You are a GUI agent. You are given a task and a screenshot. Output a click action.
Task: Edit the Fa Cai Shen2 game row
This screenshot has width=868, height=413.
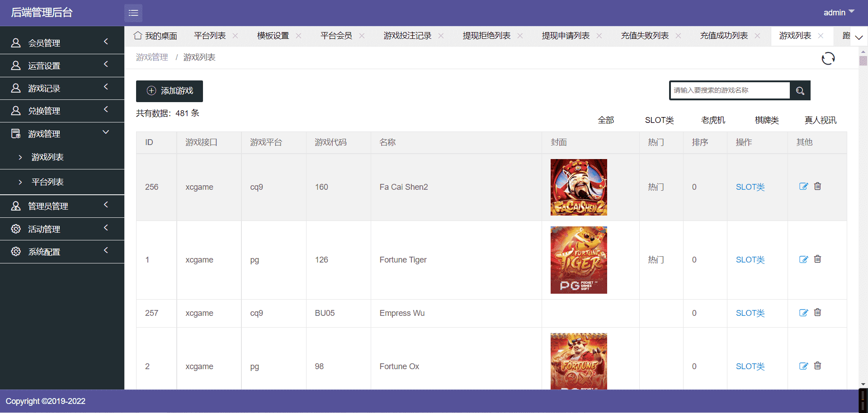click(x=803, y=187)
